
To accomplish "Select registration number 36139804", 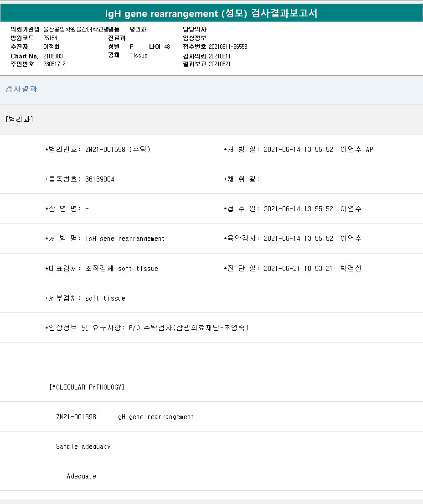I will pyautogui.click(x=99, y=179).
